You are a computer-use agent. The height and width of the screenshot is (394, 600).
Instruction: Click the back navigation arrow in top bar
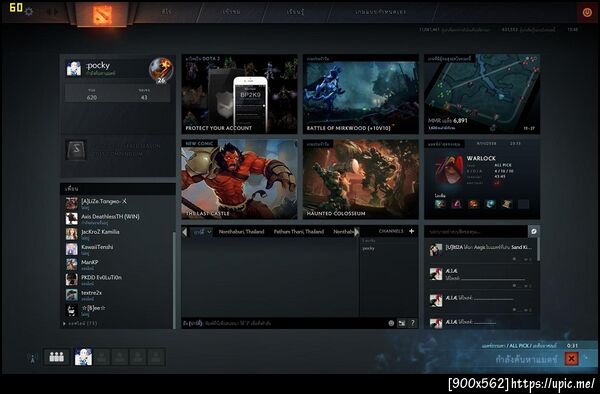[48, 12]
